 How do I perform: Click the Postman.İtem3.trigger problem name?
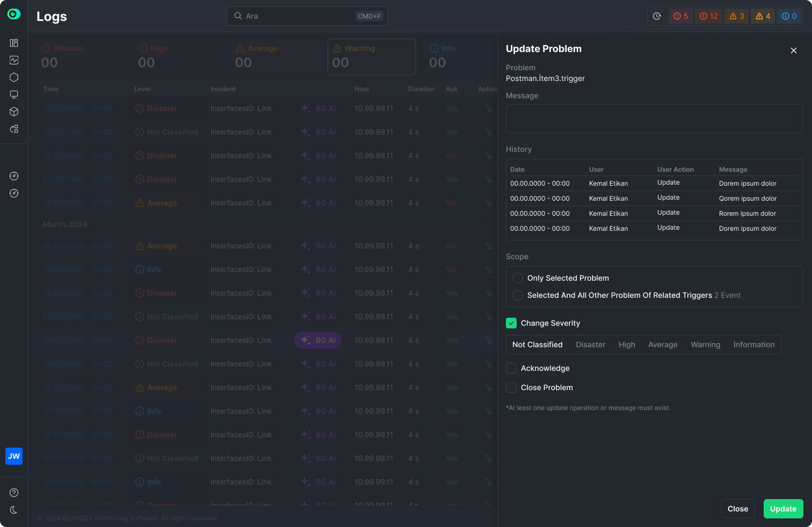[545, 78]
